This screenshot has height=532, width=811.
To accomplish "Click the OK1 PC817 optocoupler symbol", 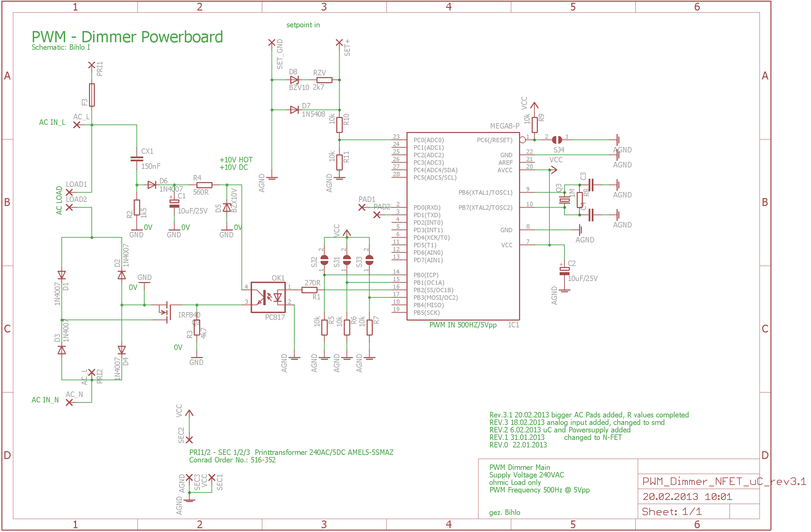I will coord(268,297).
